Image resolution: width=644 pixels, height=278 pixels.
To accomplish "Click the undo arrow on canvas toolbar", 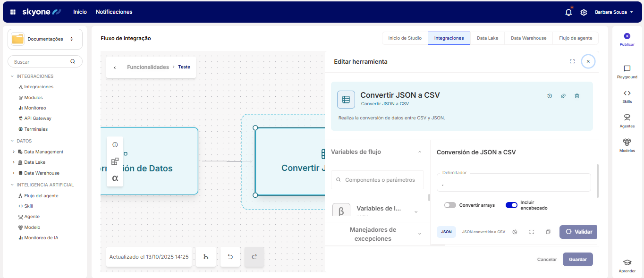I will coord(230,257).
